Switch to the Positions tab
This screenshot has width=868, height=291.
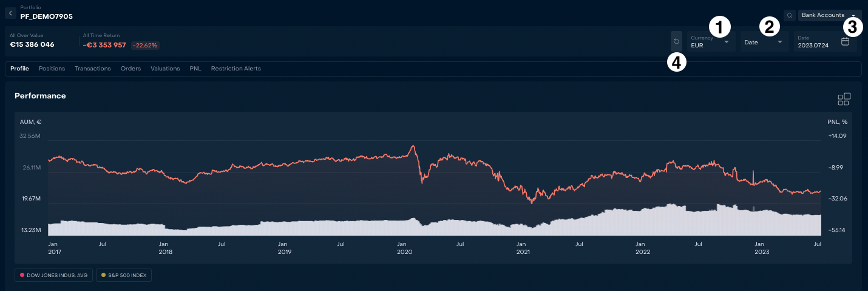click(x=52, y=69)
